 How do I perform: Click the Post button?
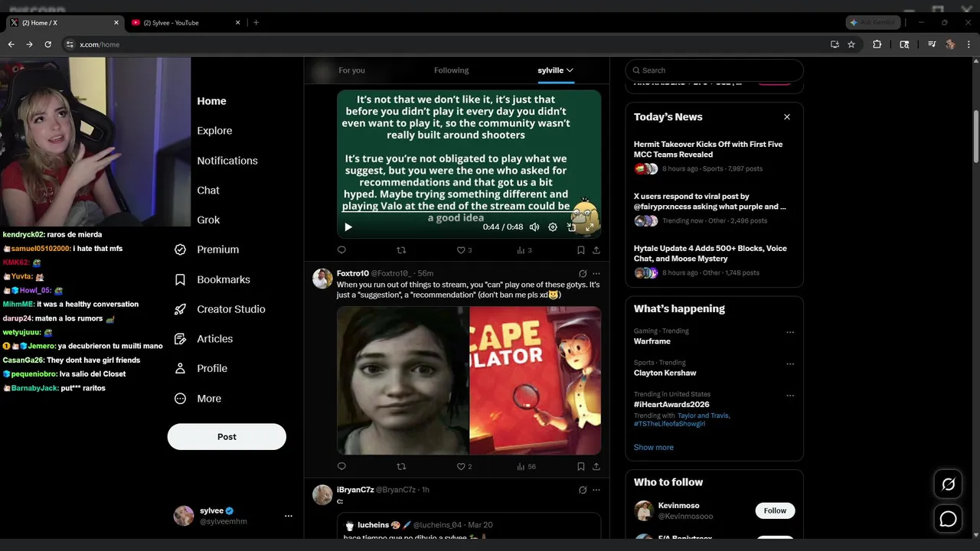tap(227, 437)
